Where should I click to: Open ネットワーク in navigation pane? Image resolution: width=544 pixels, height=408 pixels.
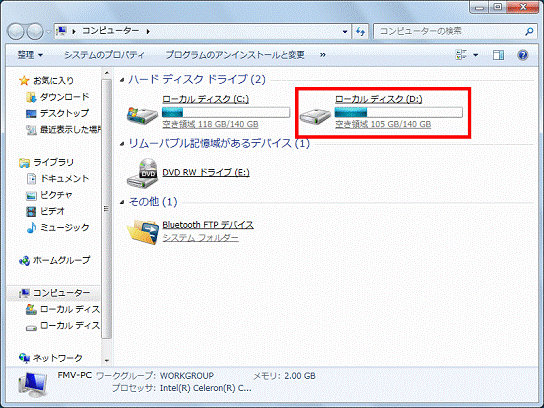coord(58,358)
